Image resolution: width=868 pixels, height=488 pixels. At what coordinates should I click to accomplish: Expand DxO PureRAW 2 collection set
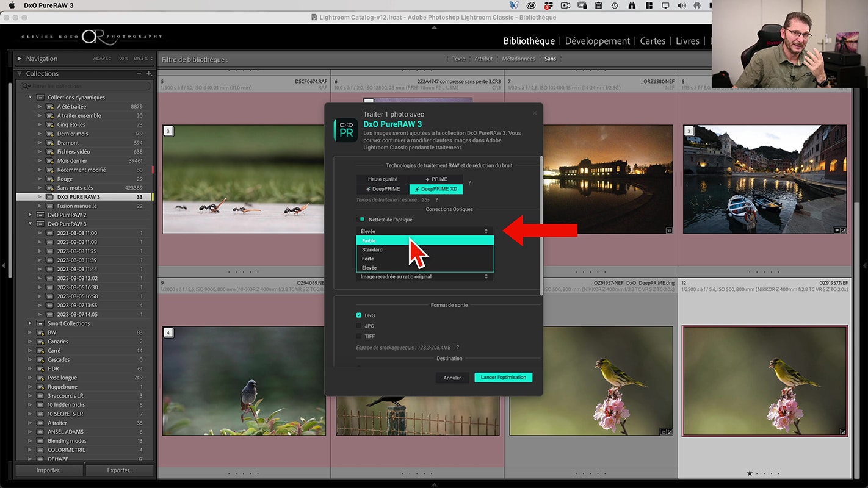(30, 215)
